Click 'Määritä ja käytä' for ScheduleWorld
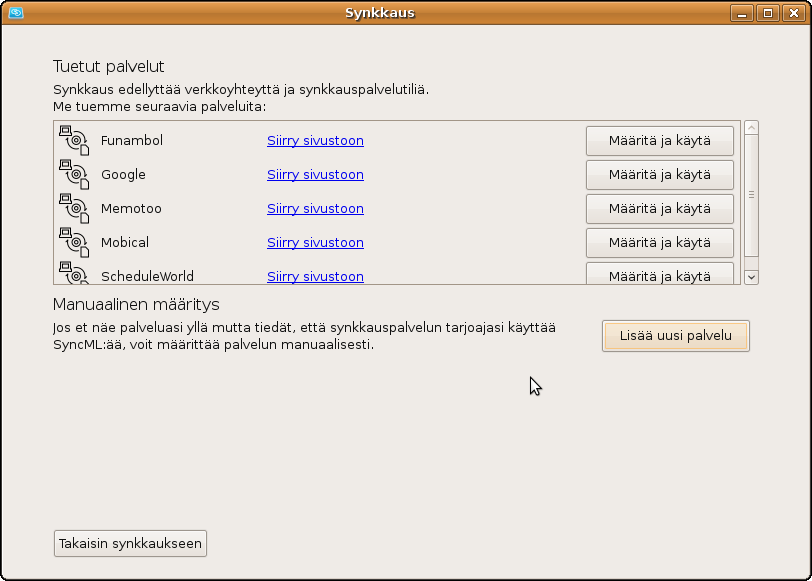 tap(659, 274)
